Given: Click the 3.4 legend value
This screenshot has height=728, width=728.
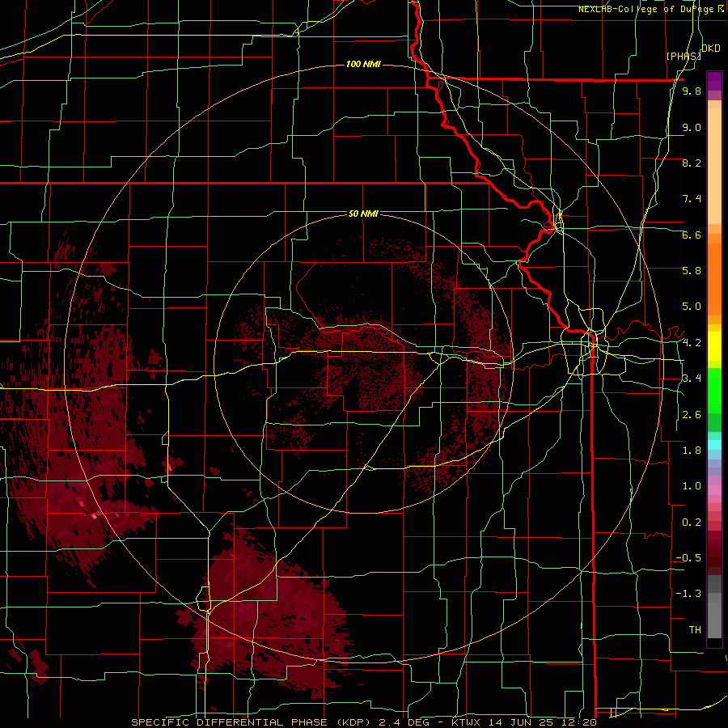Looking at the screenshot, I should pos(692,379).
